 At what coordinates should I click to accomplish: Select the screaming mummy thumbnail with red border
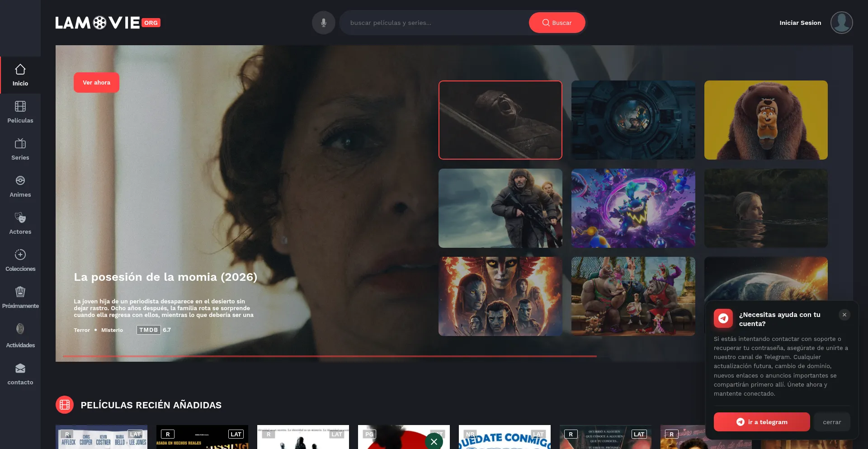point(500,120)
